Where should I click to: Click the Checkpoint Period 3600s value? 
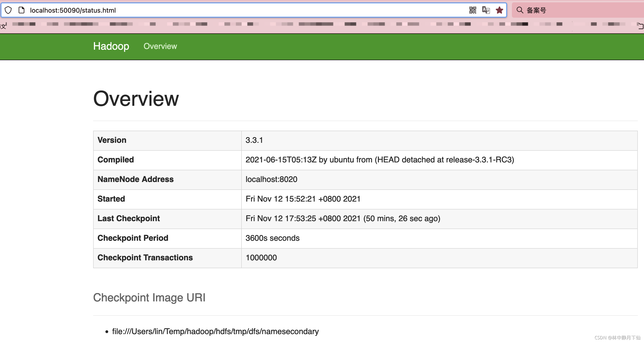(272, 238)
